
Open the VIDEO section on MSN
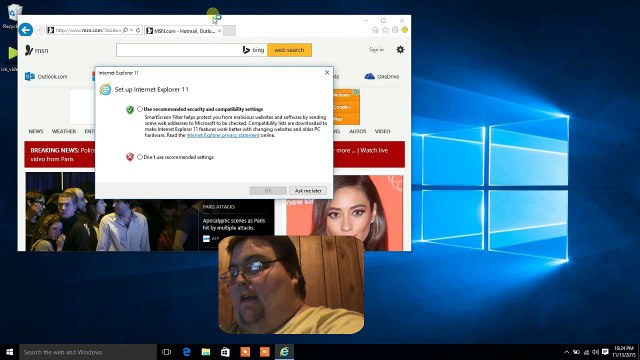coord(382,131)
